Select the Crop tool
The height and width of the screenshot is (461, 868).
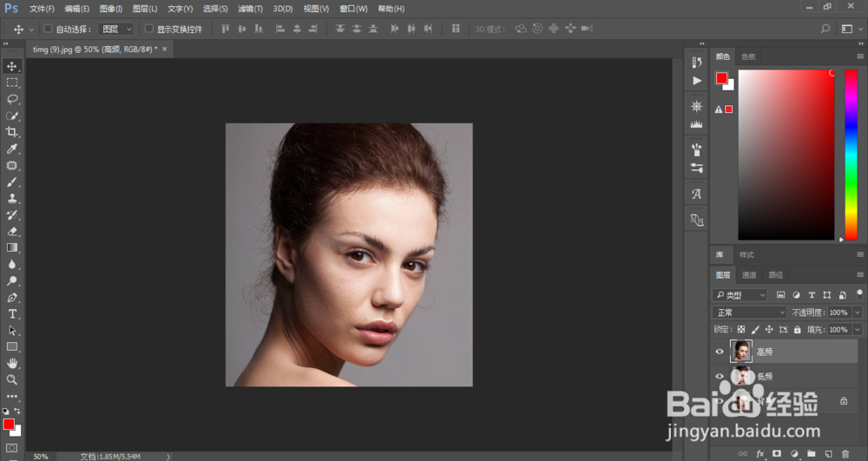pos(12,132)
